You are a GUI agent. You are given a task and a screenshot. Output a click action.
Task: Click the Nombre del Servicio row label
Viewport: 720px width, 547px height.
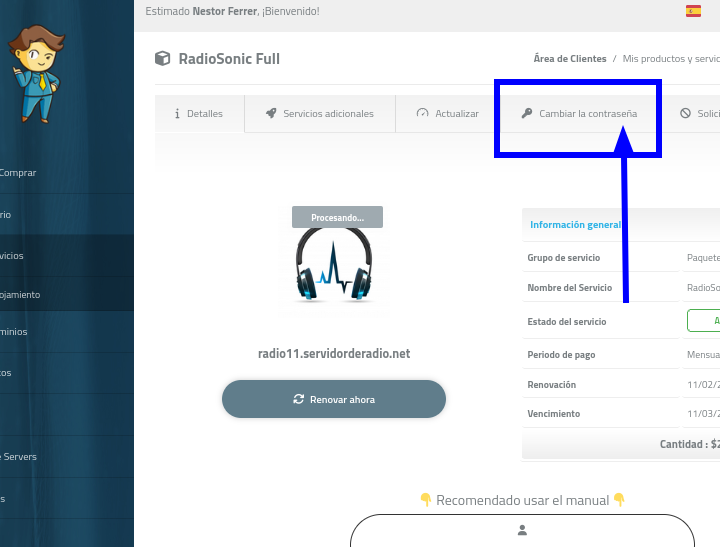569,288
